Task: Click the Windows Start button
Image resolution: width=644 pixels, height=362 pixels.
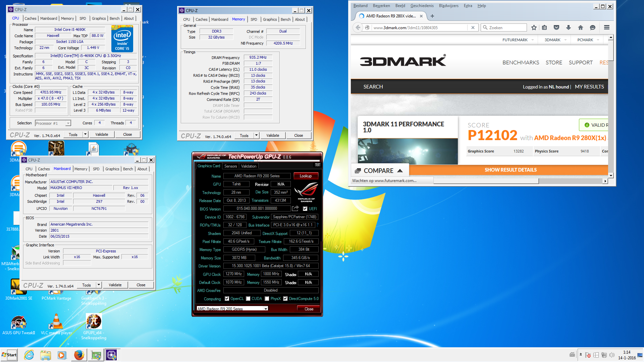Action: (9, 355)
